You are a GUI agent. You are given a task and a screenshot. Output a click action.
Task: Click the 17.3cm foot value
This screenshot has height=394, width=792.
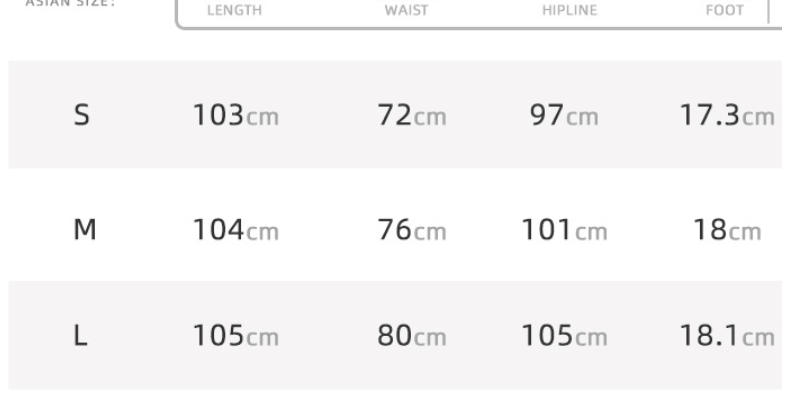tap(727, 115)
